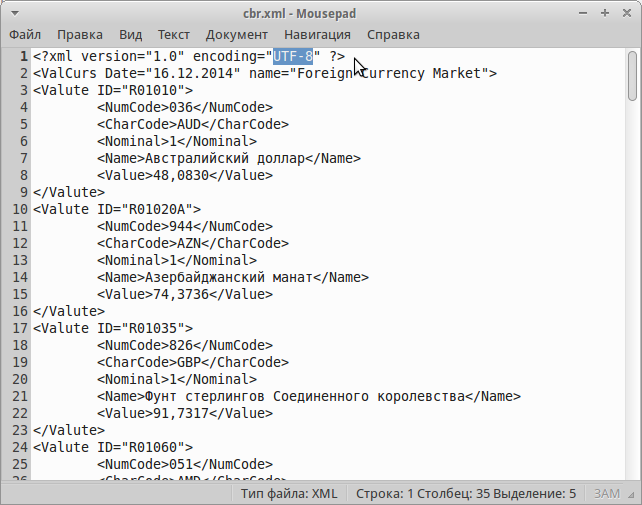Click on Азербайджанский манат name
The width and height of the screenshot is (642, 505).
click(x=229, y=277)
